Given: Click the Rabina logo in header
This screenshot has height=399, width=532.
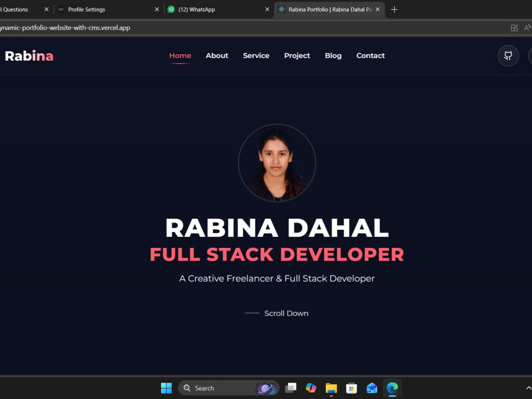Looking at the screenshot, I should tap(29, 56).
